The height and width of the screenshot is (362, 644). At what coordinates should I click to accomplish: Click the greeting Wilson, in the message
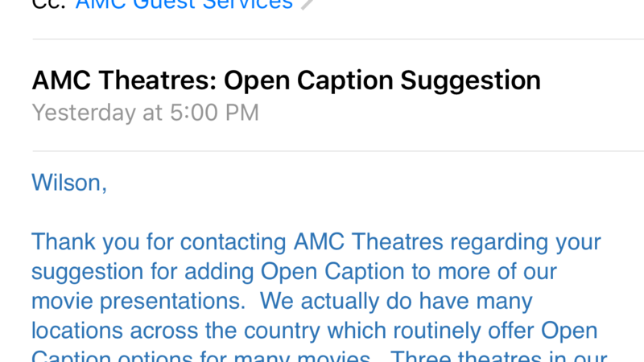tap(69, 183)
